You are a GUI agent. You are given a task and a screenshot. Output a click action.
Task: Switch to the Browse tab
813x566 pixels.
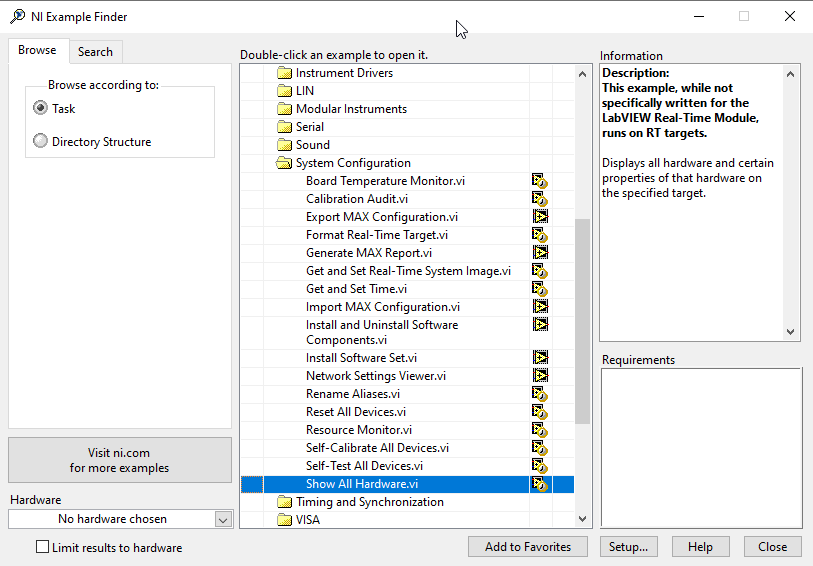coord(37,51)
